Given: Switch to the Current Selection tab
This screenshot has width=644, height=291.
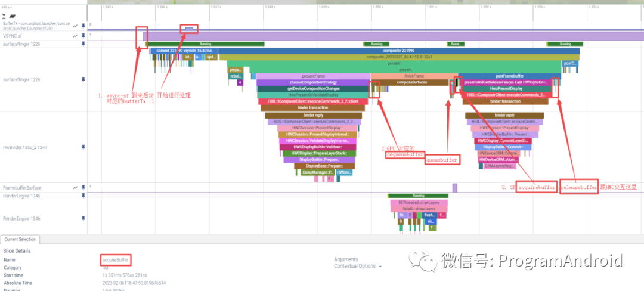Looking at the screenshot, I should point(20,239).
